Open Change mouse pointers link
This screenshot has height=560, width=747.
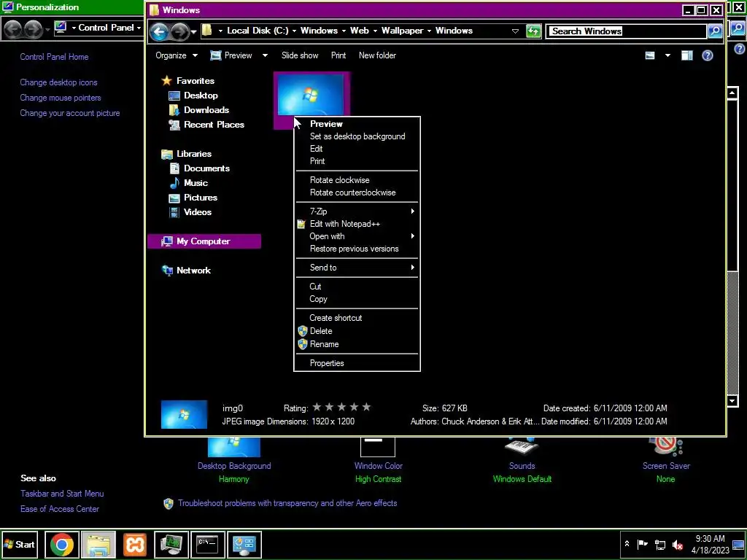[x=61, y=98]
